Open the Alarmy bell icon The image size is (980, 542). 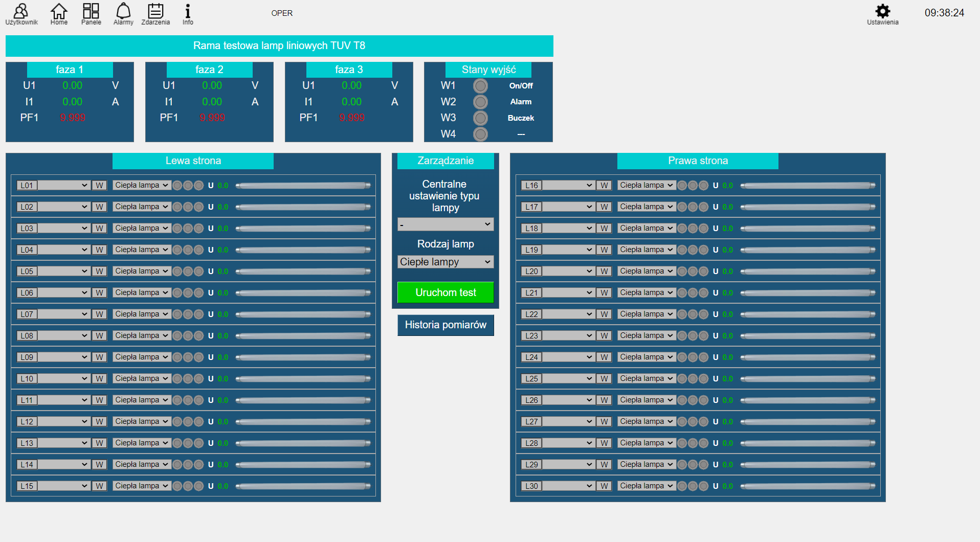click(x=123, y=13)
